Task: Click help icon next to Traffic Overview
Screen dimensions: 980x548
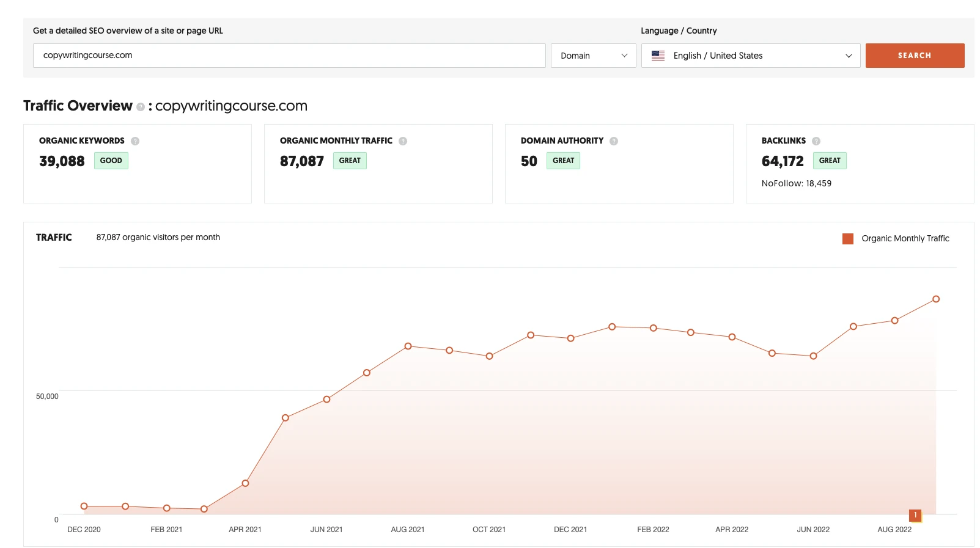Action: 141,107
